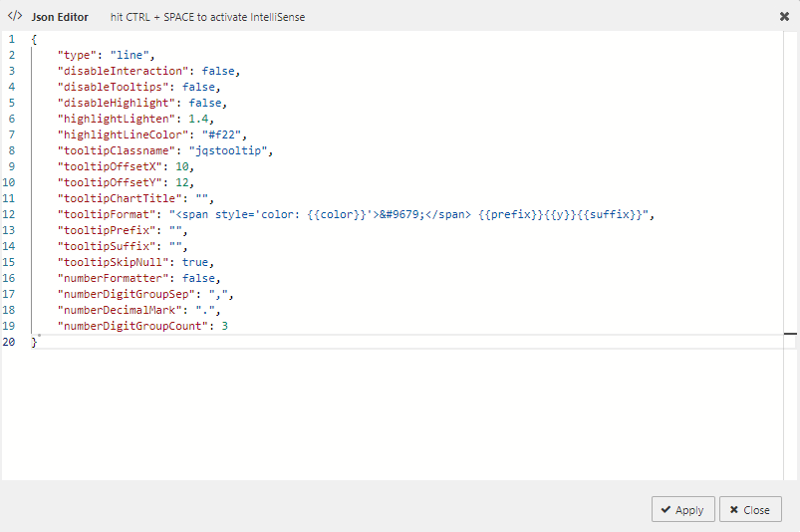Click line number 20 in the gutter
The image size is (800, 532).
pos(8,343)
